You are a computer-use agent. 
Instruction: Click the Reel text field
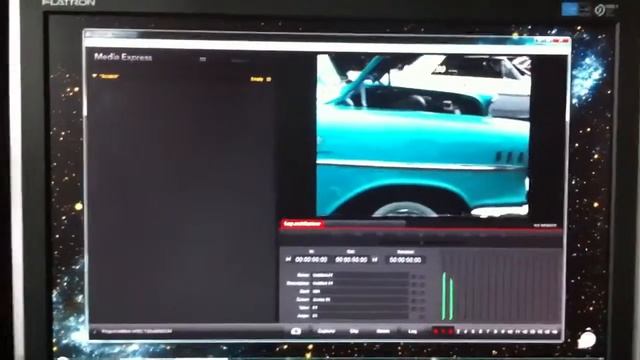[360, 291]
